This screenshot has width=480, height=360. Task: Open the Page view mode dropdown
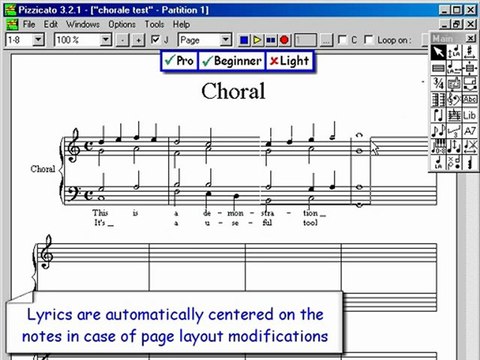(226, 40)
